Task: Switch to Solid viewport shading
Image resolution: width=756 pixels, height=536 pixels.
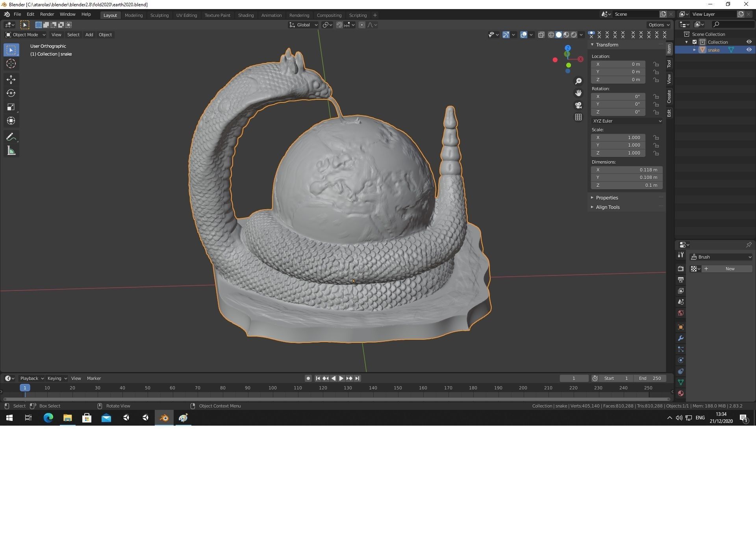Action: [559, 35]
